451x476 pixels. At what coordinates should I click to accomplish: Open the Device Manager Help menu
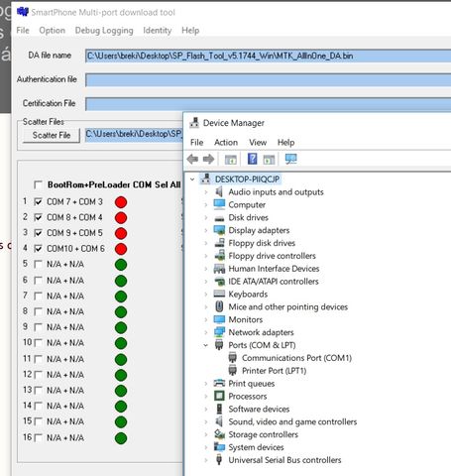pos(285,143)
